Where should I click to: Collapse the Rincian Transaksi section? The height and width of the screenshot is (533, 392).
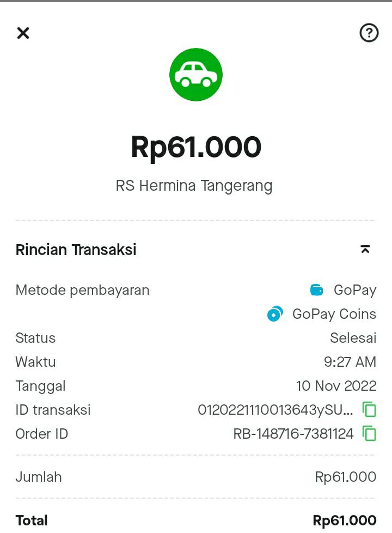365,250
